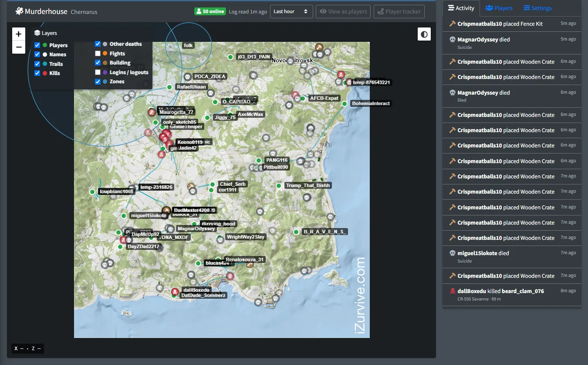Open the Settings tab
This screenshot has width=588, height=365.
[537, 8]
